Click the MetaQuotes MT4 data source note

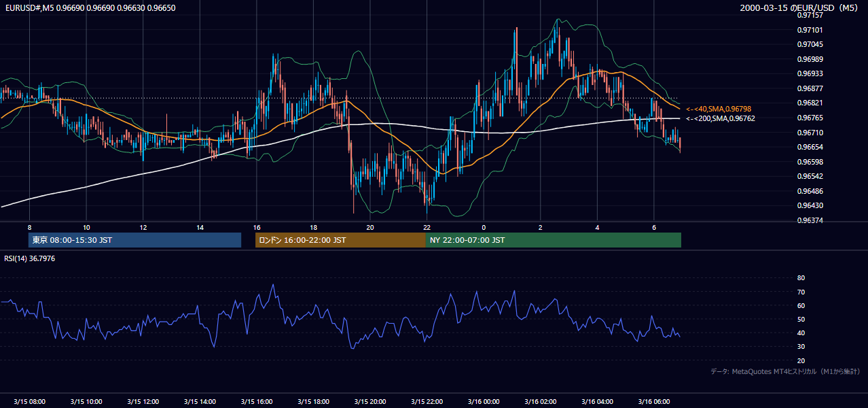pos(786,371)
